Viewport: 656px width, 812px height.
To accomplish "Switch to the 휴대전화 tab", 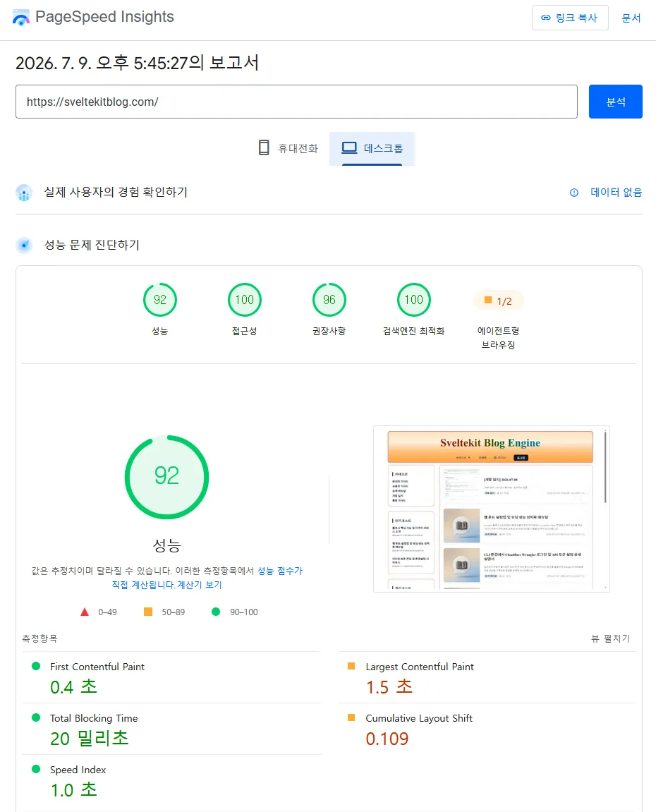I will pos(288,149).
